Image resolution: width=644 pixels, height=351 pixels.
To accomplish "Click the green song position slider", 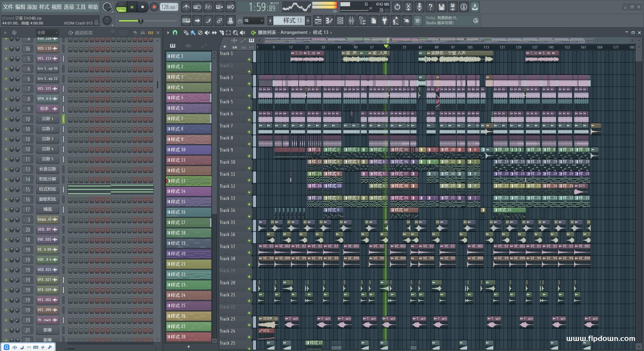I will [141, 21].
